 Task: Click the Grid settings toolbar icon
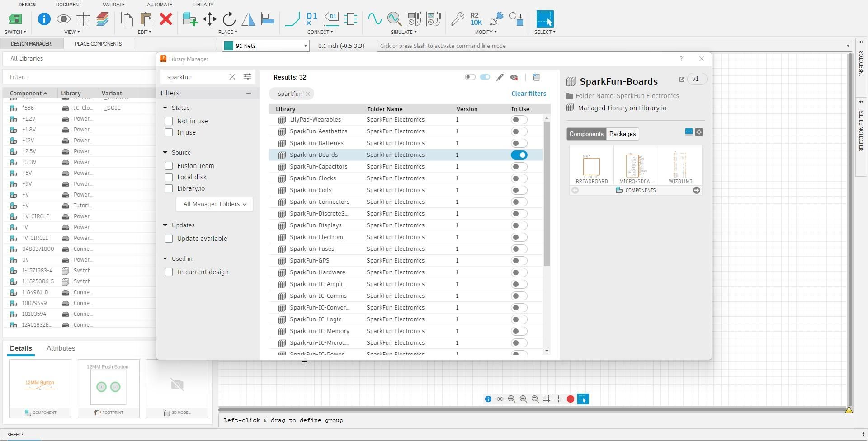[83, 19]
